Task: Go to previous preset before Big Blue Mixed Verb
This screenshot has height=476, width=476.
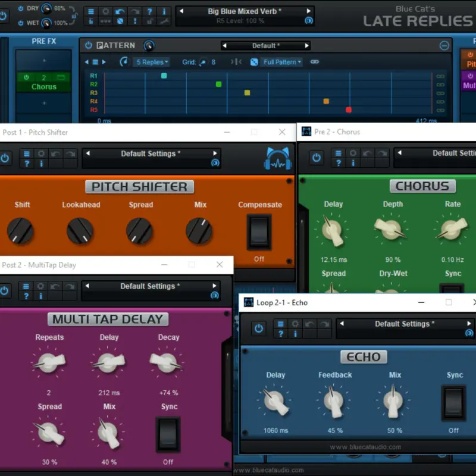Action: point(181,11)
